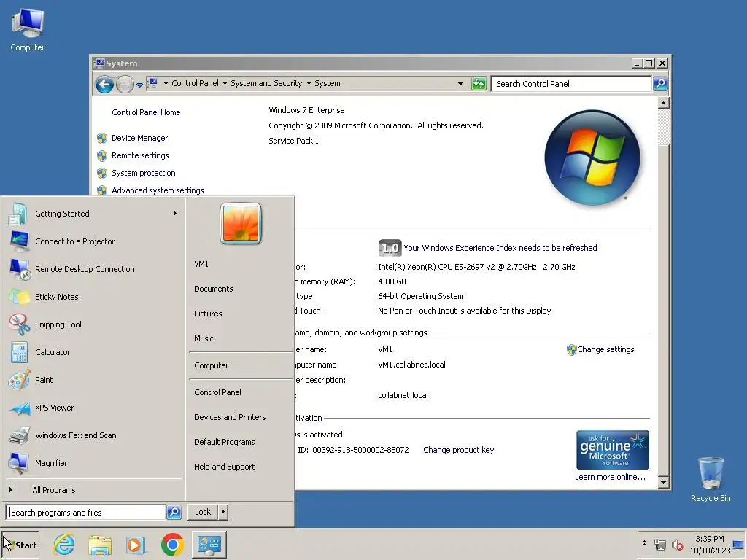Click the Start button
The height and width of the screenshot is (560, 747).
[x=20, y=545]
